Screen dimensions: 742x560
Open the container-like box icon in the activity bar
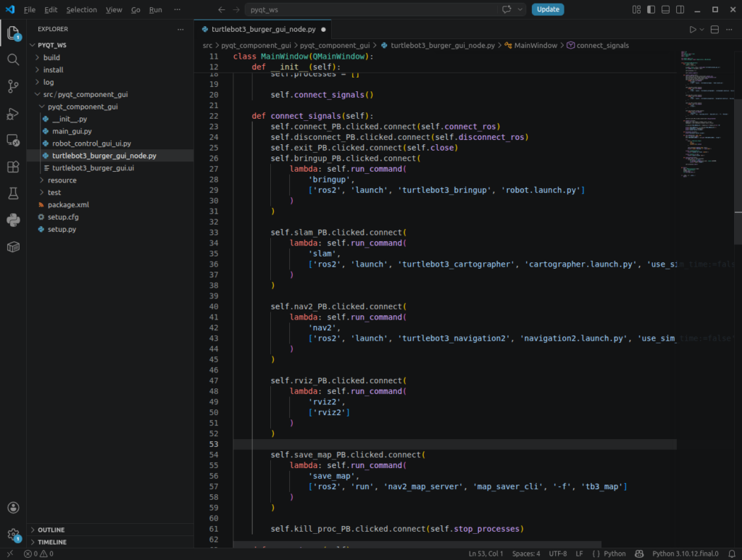click(13, 247)
